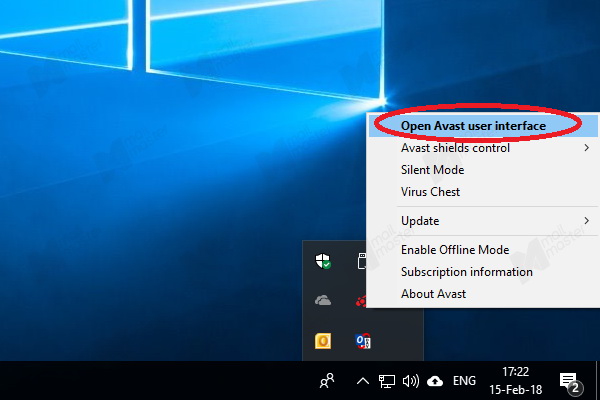
Task: Switch input language via ENG indicator
Action: click(464, 381)
